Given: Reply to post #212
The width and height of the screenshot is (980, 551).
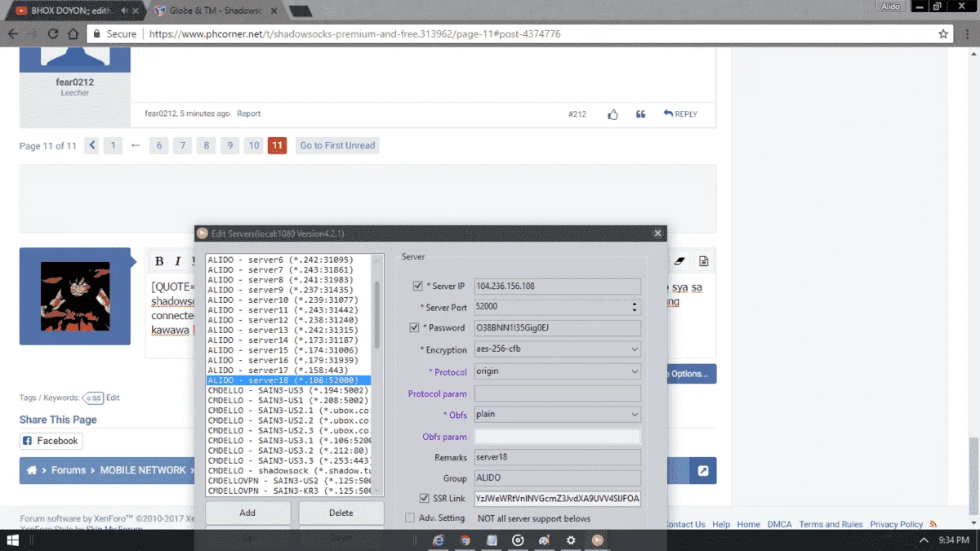Looking at the screenshot, I should coord(680,114).
